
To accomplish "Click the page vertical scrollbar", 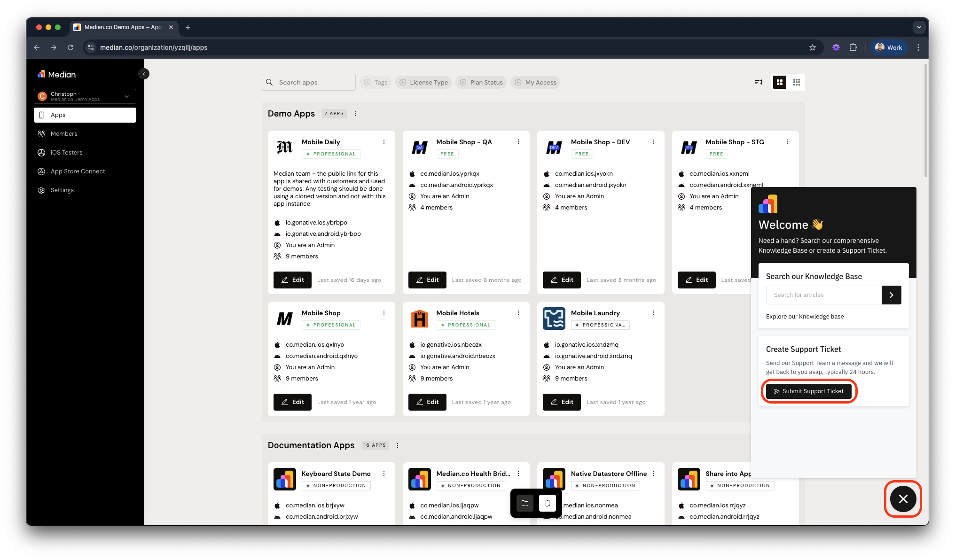I will pos(925,121).
